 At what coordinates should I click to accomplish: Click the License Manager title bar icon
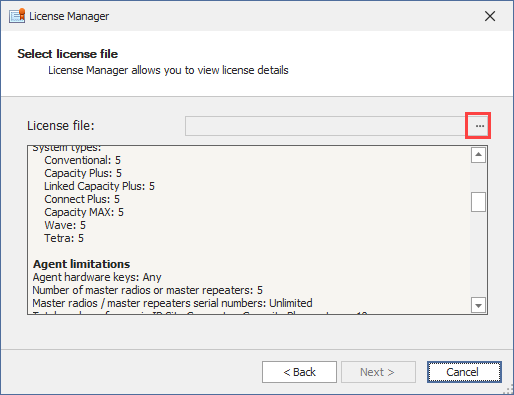pos(17,16)
